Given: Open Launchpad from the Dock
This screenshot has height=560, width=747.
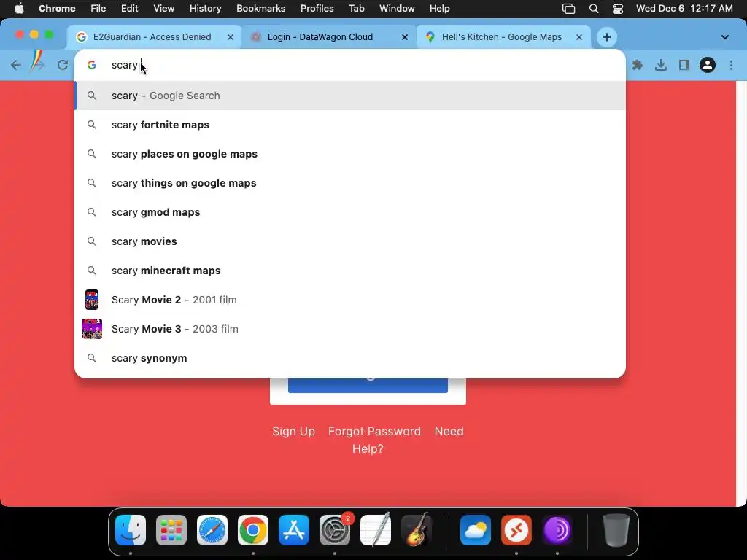Looking at the screenshot, I should tap(171, 530).
